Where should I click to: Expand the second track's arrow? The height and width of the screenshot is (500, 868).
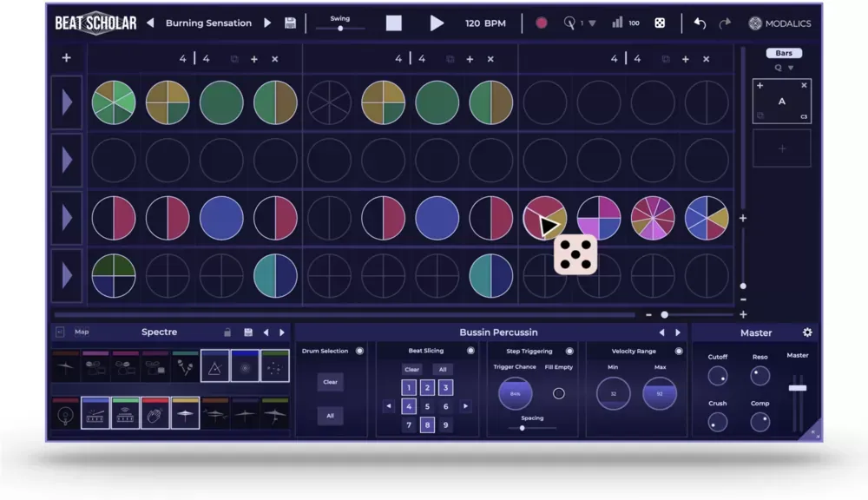(67, 161)
